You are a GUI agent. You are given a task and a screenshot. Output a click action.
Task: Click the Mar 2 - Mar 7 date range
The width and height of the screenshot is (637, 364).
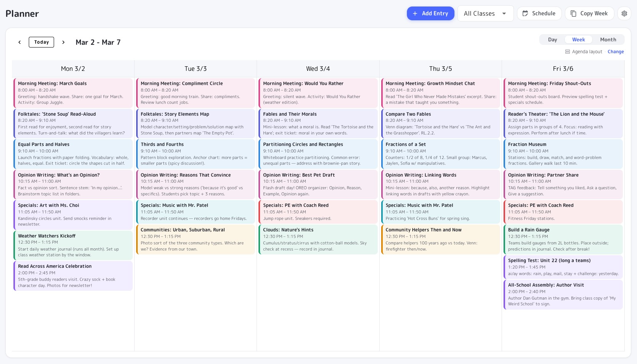point(98,42)
